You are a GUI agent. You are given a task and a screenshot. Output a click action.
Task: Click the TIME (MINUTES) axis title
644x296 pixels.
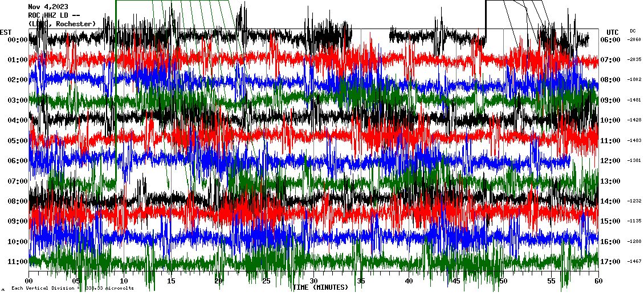click(320, 287)
